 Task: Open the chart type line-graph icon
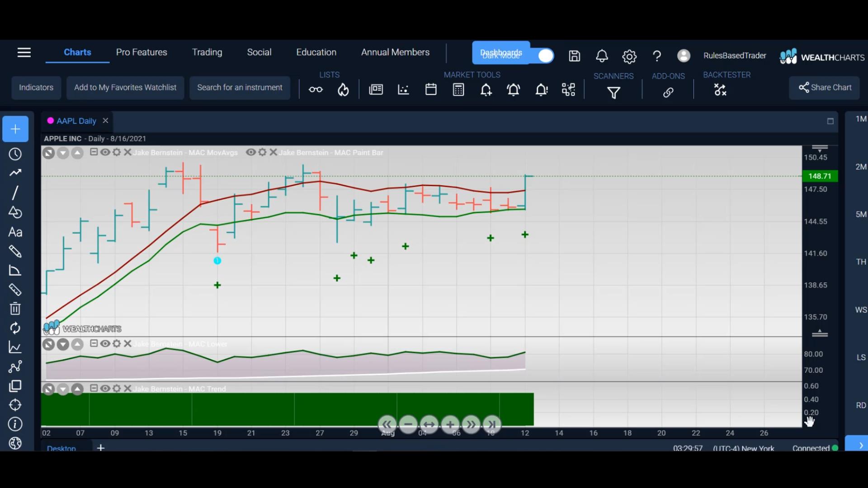pos(15,347)
